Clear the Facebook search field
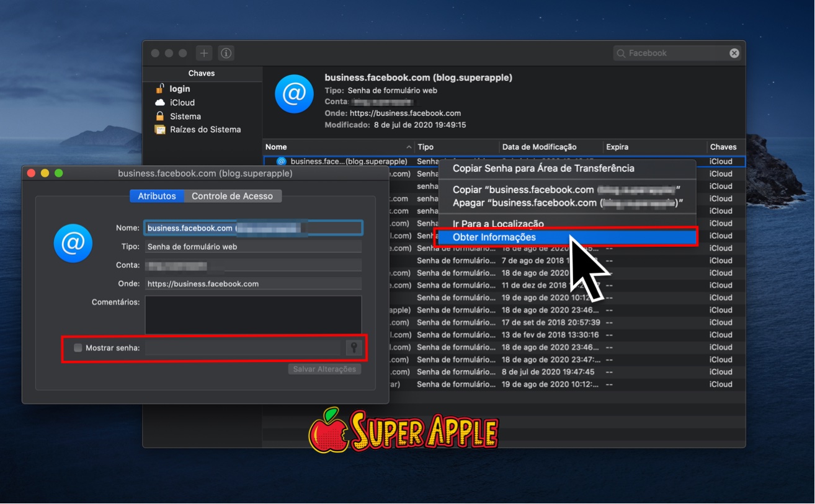815x504 pixels. 734,53
